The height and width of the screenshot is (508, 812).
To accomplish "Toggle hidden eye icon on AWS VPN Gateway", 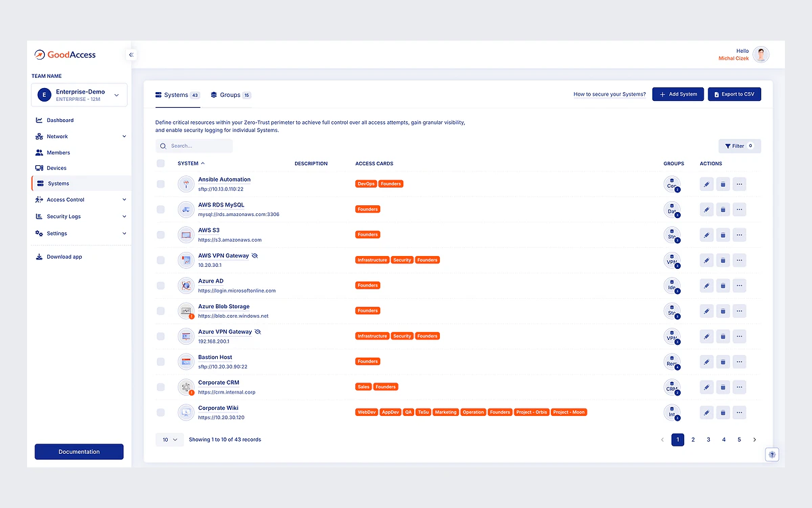I will 254,256.
